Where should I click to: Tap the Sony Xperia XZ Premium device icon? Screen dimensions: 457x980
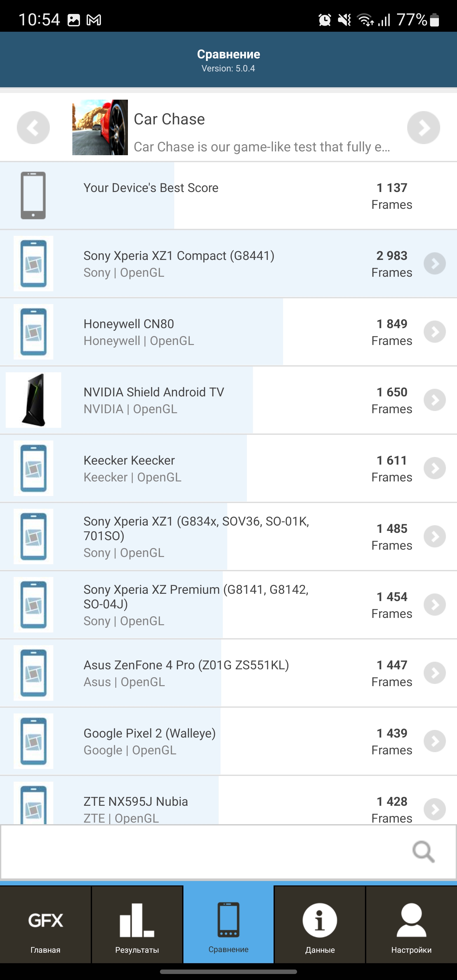[x=34, y=605]
